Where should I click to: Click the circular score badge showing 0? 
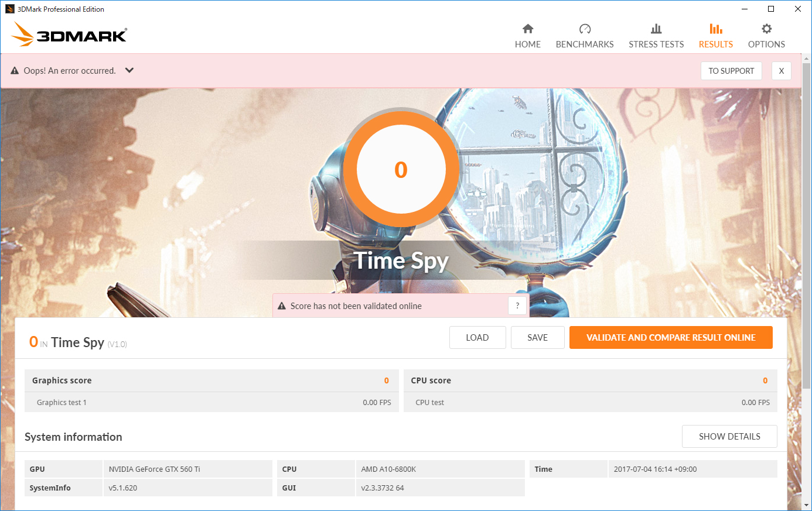click(401, 169)
